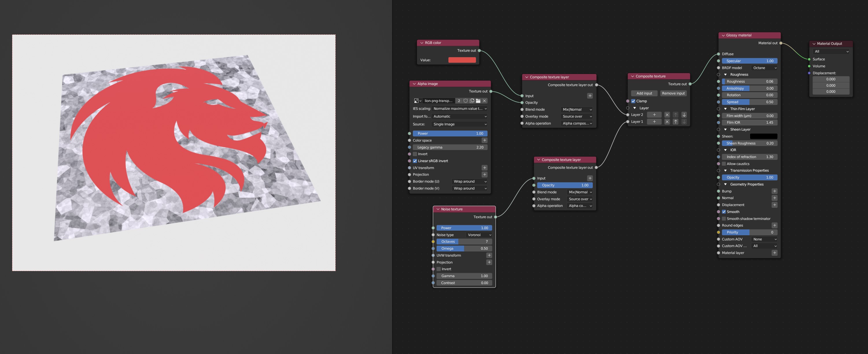This screenshot has height=354, width=868.
Task: Collapse the Glossy material node header
Action: coord(723,35)
